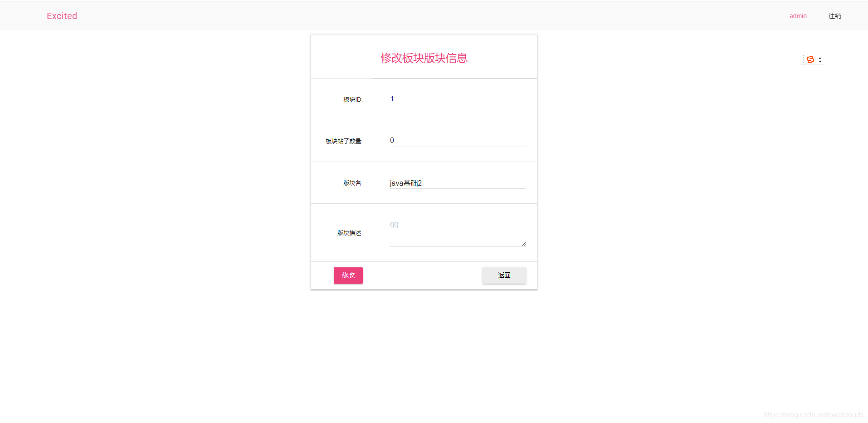
Task: Click the 修改板块版块信息 heading
Action: click(424, 58)
